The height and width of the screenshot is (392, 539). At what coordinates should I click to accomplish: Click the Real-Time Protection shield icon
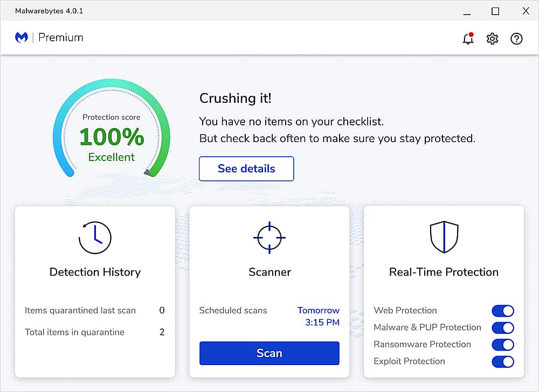click(x=444, y=237)
